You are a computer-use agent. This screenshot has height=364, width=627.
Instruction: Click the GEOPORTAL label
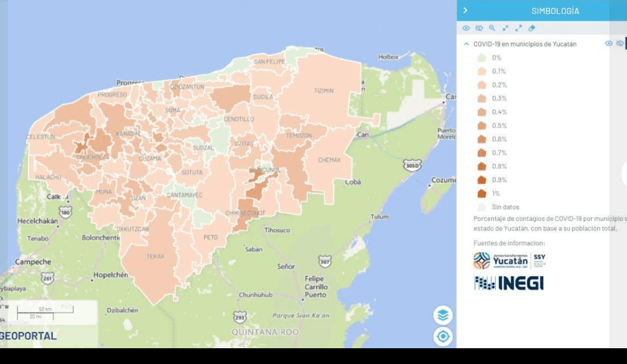point(29,335)
